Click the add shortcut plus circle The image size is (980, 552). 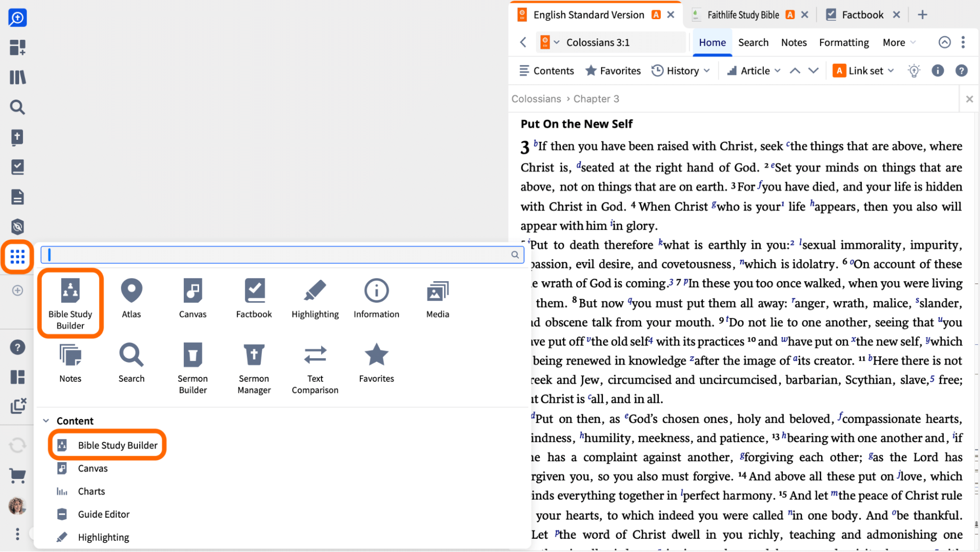tap(18, 290)
